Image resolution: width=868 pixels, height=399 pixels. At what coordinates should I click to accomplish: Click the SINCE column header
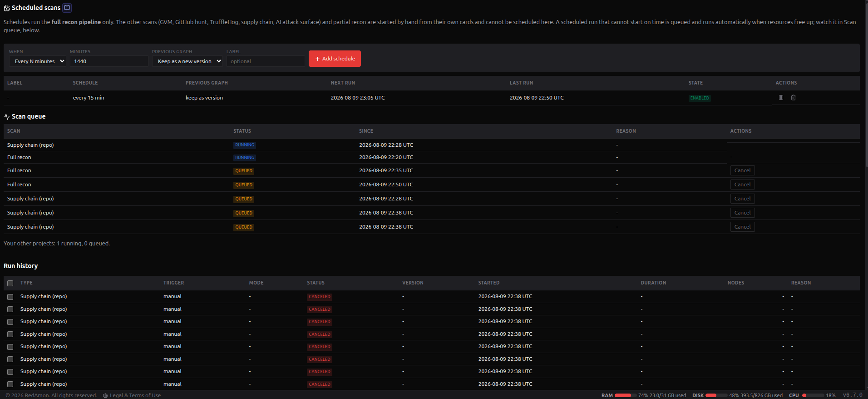(366, 131)
